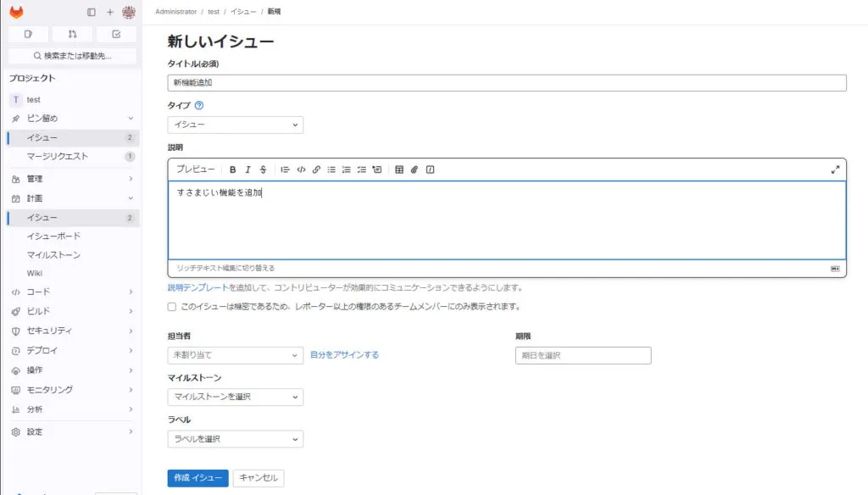Insert a link using the toolbar icon
This screenshot has height=495, width=868.
click(316, 170)
